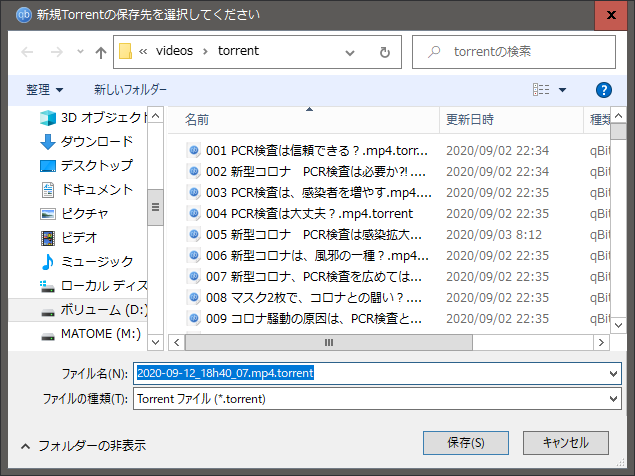The image size is (635, 476).
Task: Click the back navigation arrow
Action: [27, 52]
